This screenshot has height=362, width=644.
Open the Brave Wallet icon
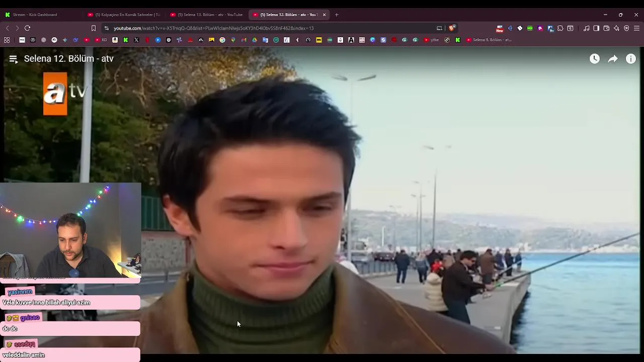(606, 28)
